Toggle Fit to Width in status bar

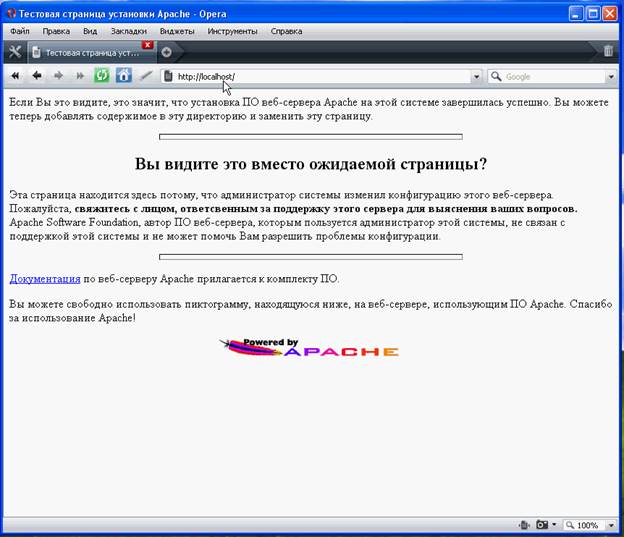pos(524,525)
